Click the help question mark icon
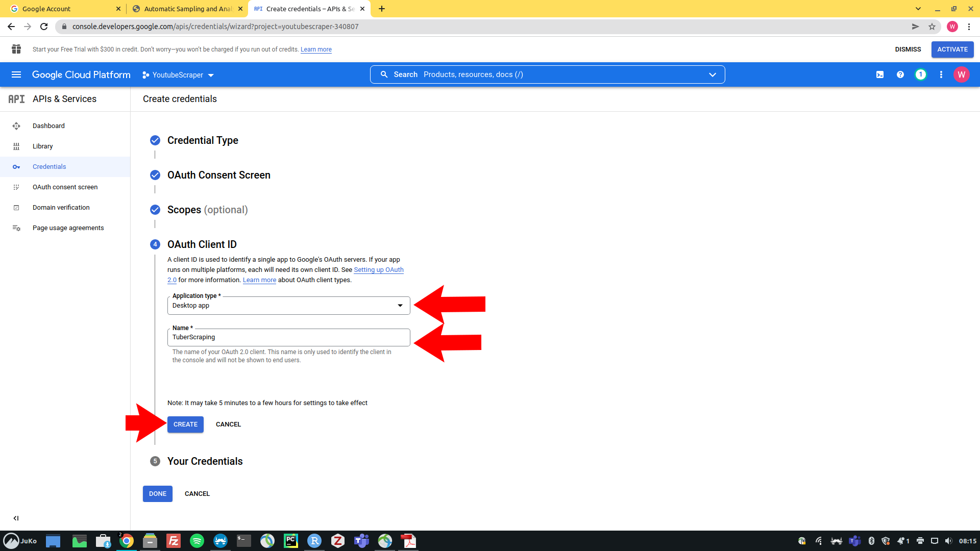The height and width of the screenshot is (551, 980). [x=900, y=74]
